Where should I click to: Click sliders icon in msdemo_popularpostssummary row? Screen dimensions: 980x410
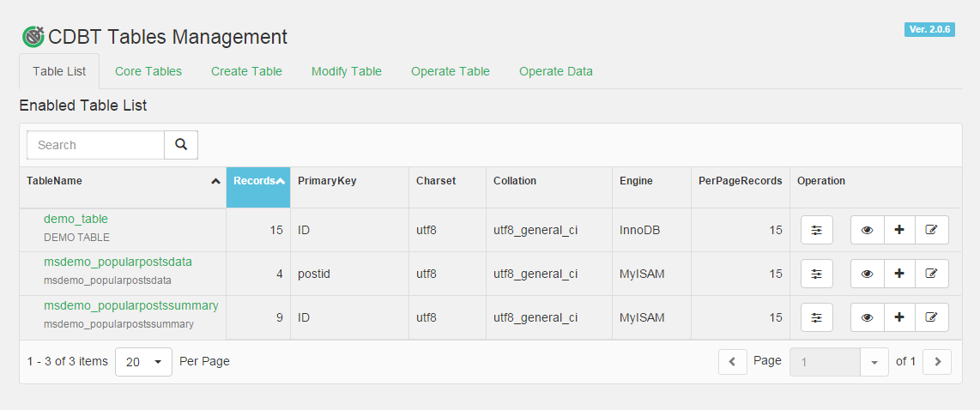[816, 317]
